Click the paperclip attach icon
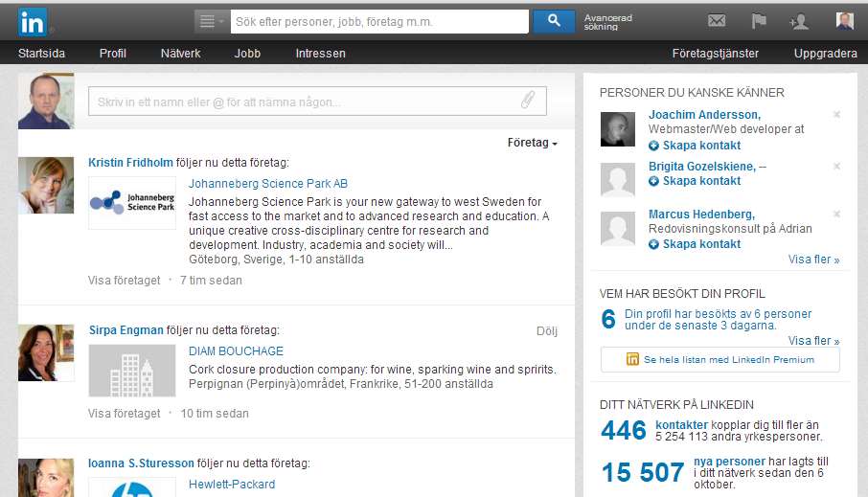 [x=528, y=101]
